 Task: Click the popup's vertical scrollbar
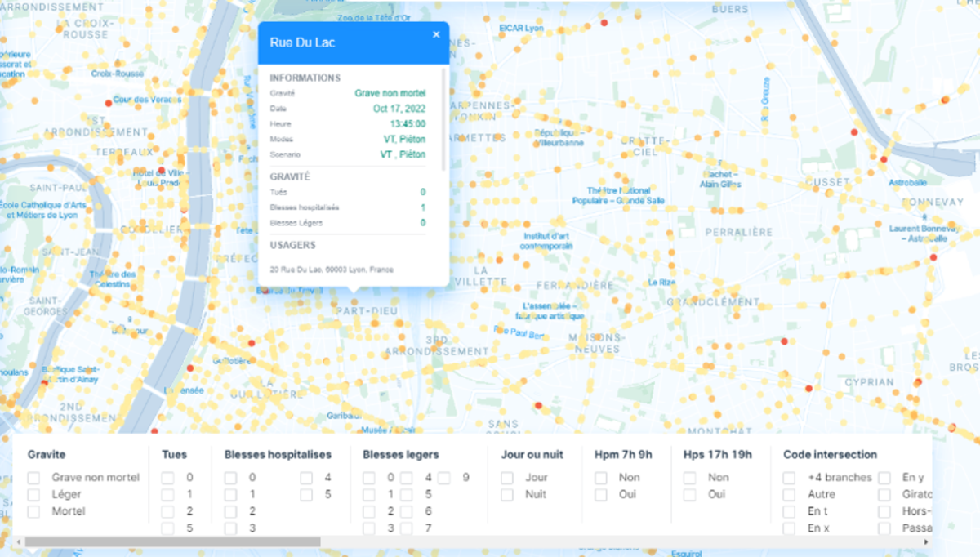(x=444, y=119)
